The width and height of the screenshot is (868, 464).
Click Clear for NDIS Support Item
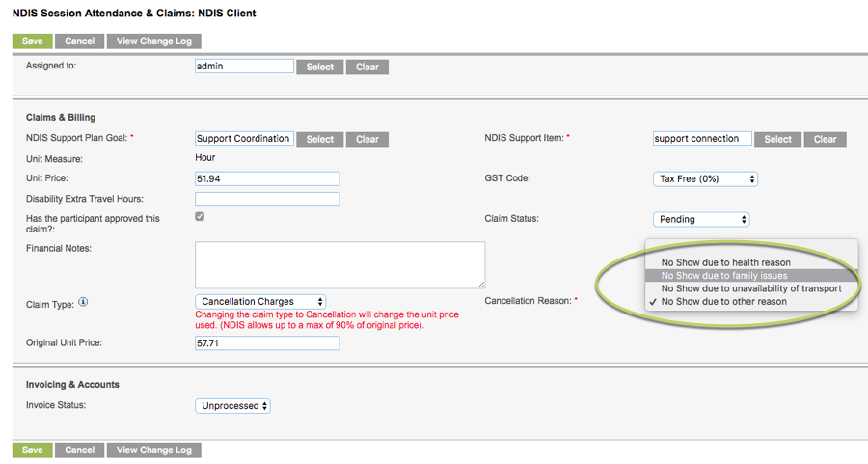coord(825,140)
